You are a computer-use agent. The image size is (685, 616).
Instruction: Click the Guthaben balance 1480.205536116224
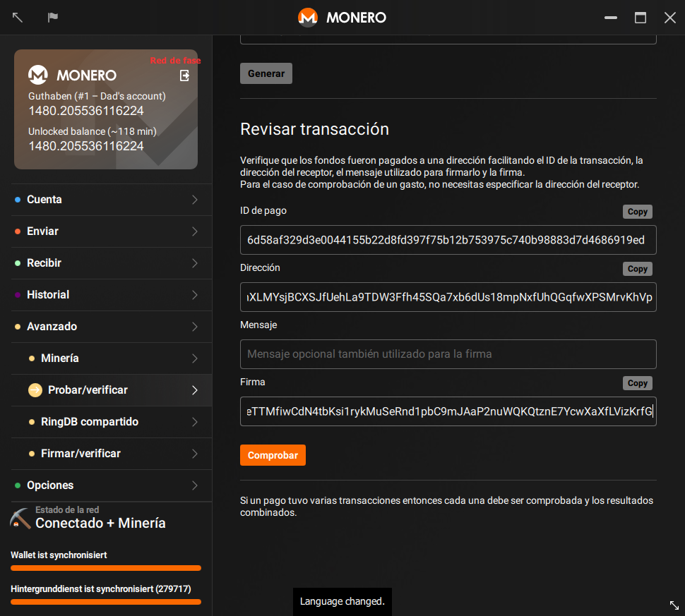86,111
